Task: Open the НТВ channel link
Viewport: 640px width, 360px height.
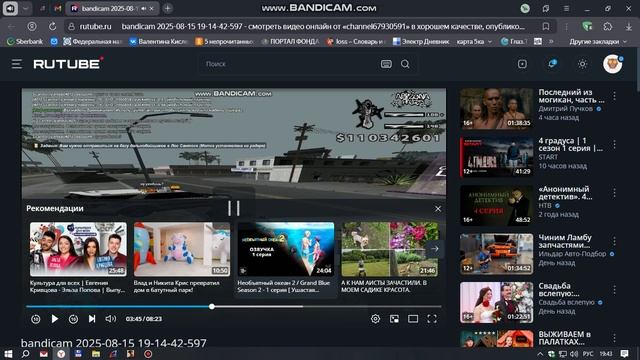Action: pos(545,205)
